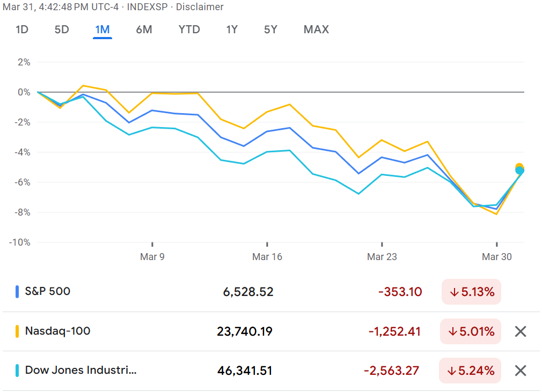Click the Nasdaq-100 down 5.01% badge
This screenshot has width=542, height=392.
point(471,331)
